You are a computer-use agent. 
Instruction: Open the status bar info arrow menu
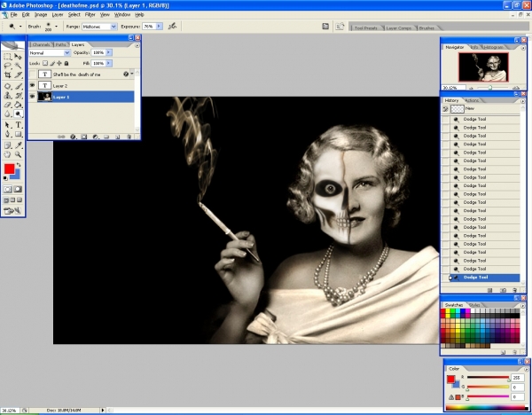pos(103,411)
